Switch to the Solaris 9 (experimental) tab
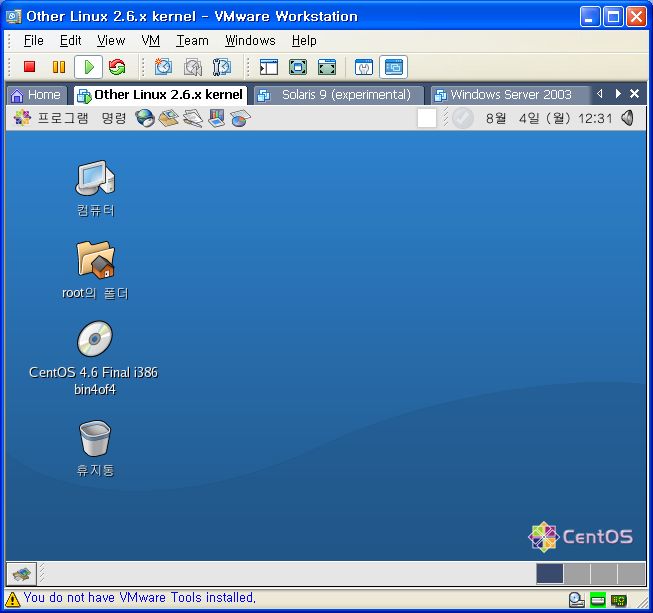Image resolution: width=653 pixels, height=613 pixels. (338, 95)
